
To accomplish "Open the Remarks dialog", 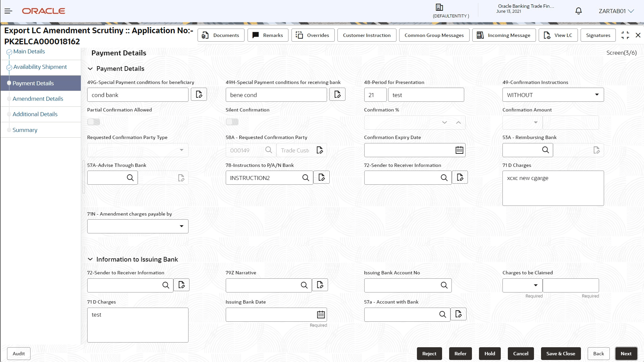I will pos(268,35).
